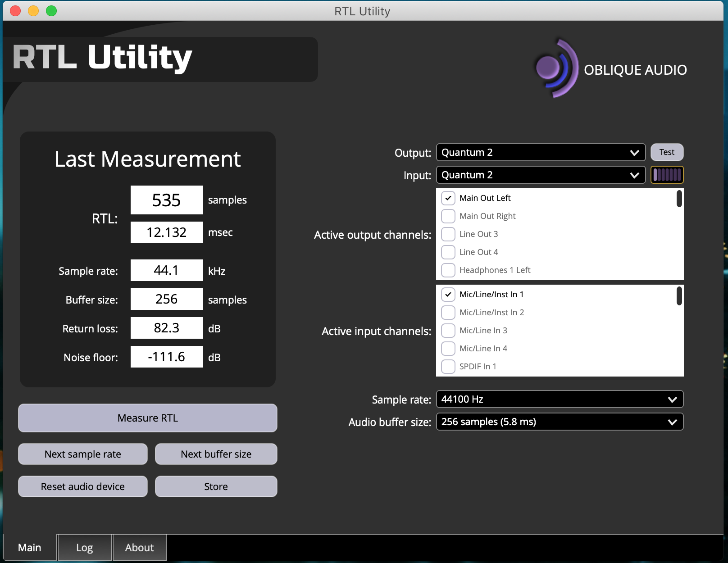Click the Reset audio device button
This screenshot has width=728, height=563.
[83, 486]
